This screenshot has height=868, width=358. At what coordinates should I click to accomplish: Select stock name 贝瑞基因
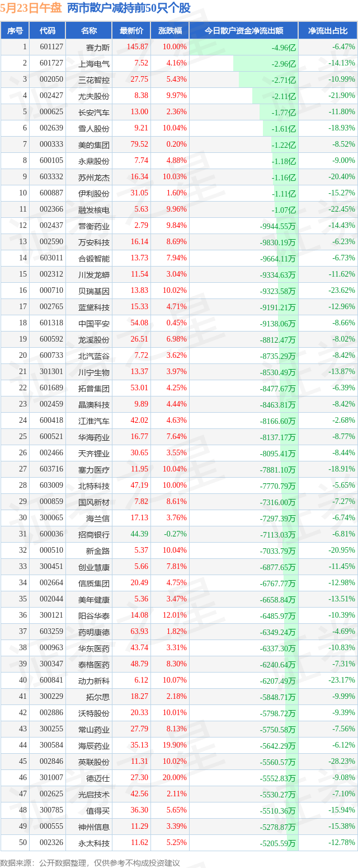click(95, 291)
